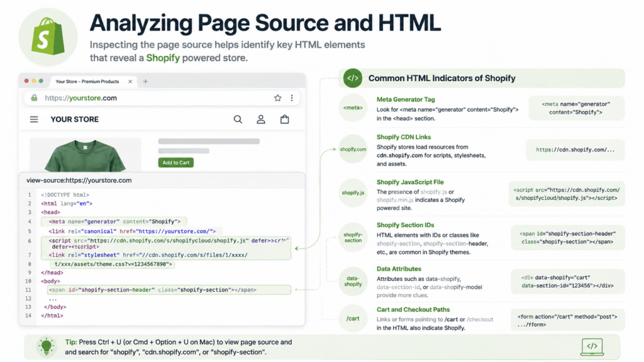The height and width of the screenshot is (362, 644).
Task: Click the shopify.js circle icon
Action: tap(353, 192)
